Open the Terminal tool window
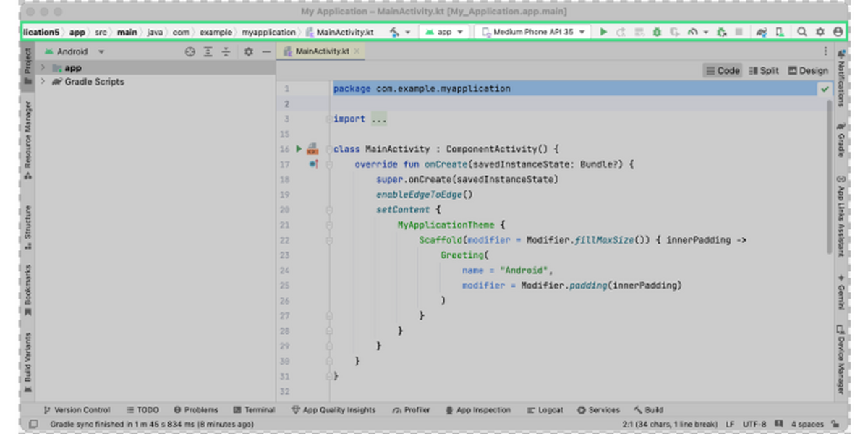 pos(254,410)
